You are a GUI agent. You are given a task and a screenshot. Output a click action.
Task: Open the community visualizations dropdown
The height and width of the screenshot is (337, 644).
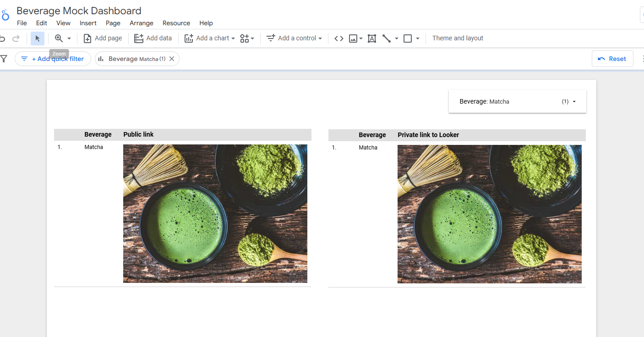(247, 39)
